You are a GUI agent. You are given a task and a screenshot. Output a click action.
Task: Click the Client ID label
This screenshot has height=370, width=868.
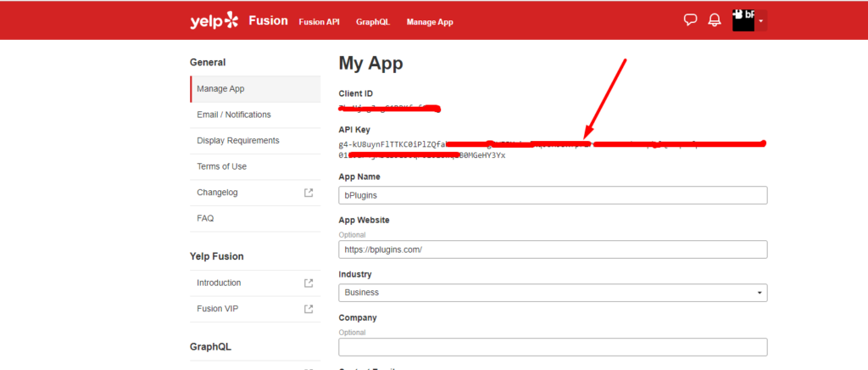[x=357, y=93]
